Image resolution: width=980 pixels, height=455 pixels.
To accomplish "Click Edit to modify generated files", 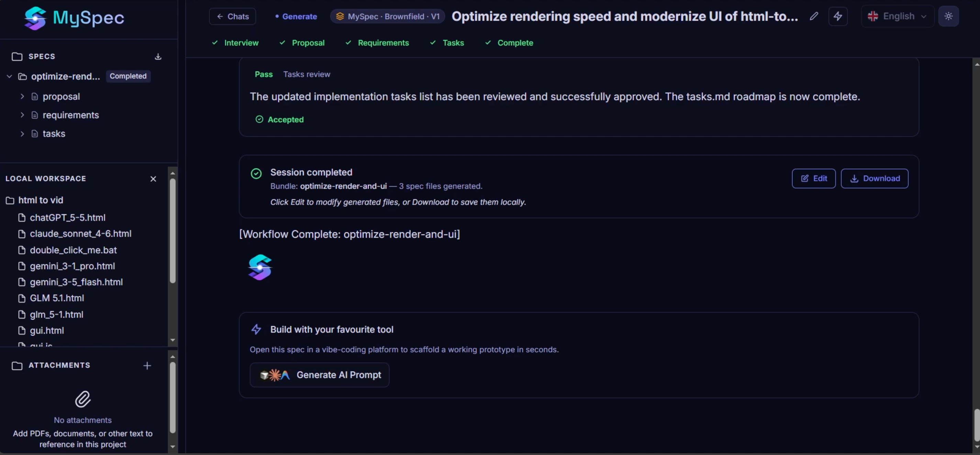I will click(813, 178).
